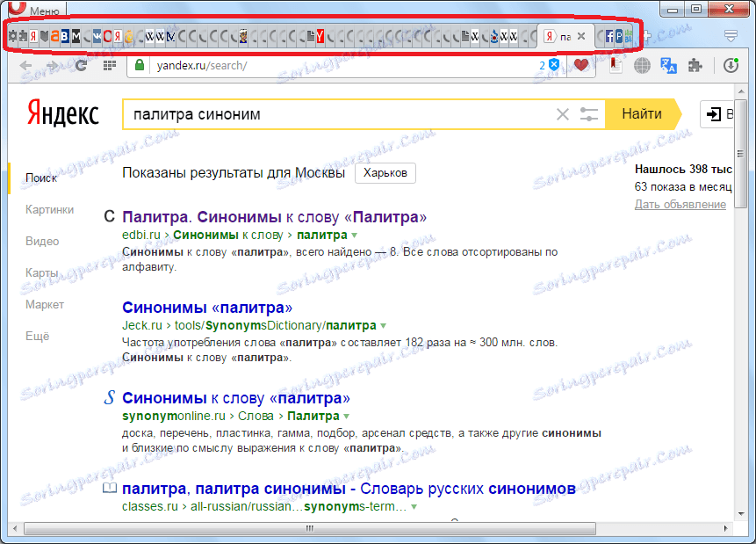Go back to previous page

tap(25, 66)
